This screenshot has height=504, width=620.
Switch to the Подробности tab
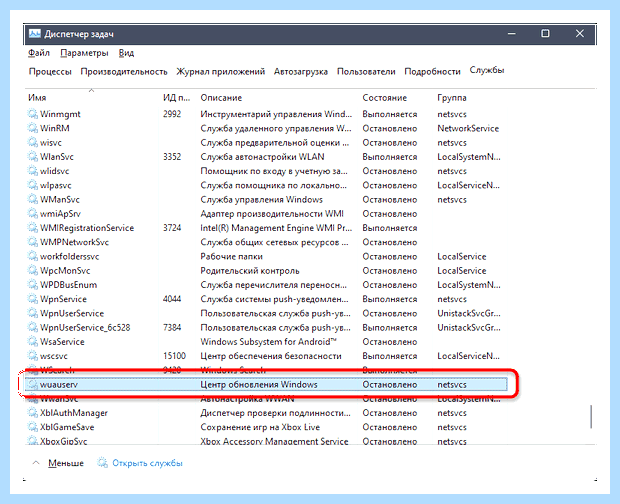[x=432, y=72]
